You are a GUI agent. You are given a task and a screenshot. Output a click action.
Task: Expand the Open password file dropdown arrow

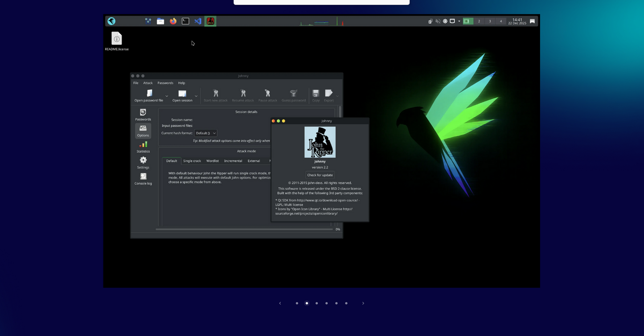point(167,96)
